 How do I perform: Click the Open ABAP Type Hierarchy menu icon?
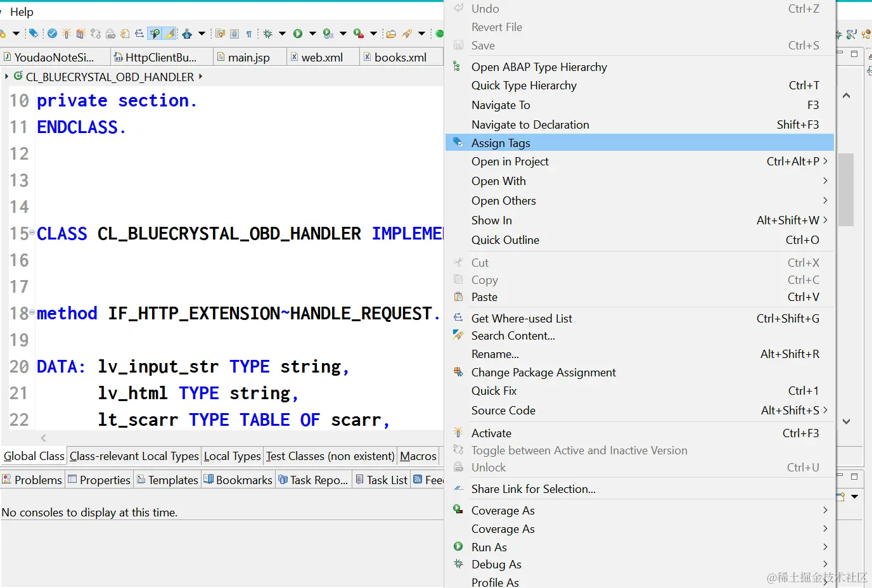(x=457, y=67)
